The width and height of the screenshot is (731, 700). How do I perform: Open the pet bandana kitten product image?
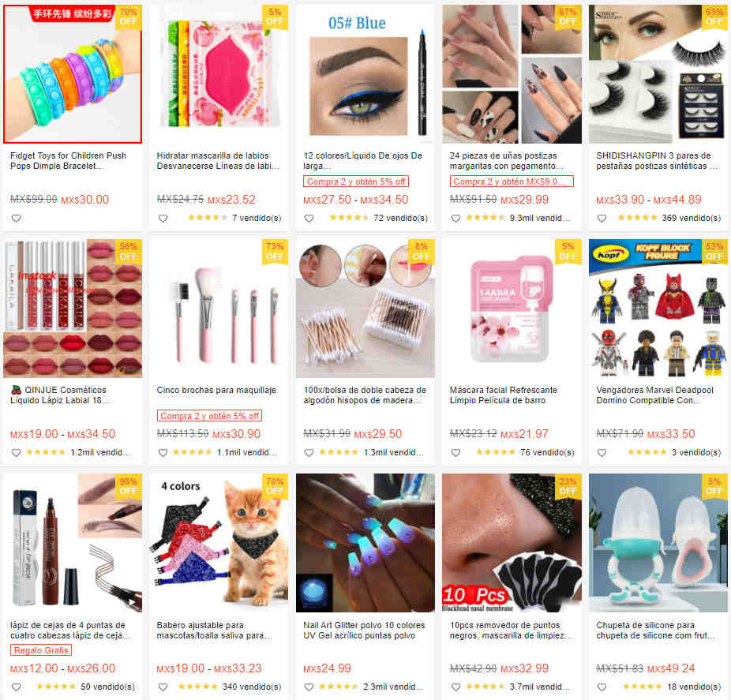coord(219,543)
